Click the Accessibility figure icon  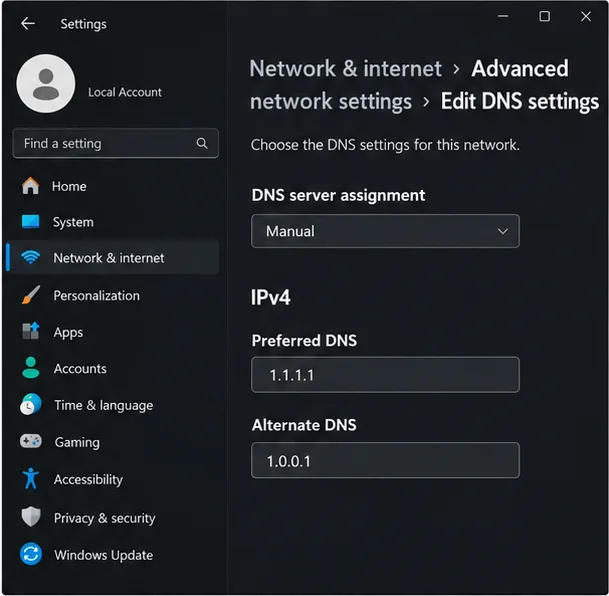[x=31, y=478]
